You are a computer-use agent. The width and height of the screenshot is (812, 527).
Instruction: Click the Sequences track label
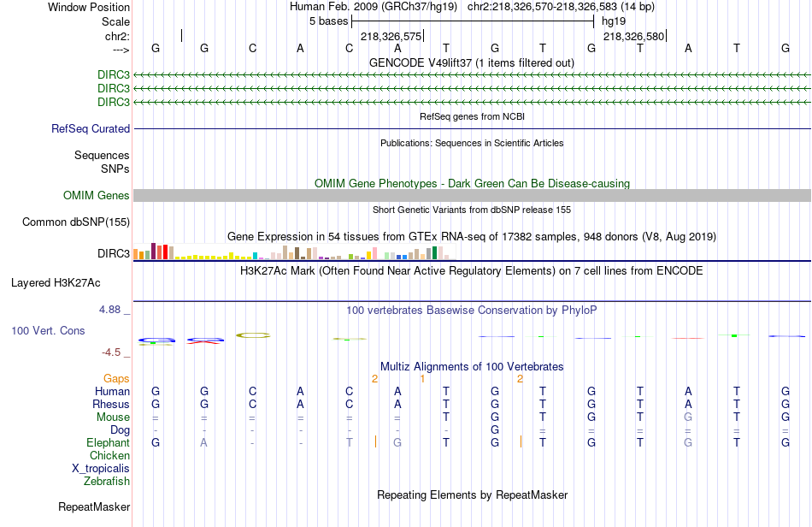(102, 155)
